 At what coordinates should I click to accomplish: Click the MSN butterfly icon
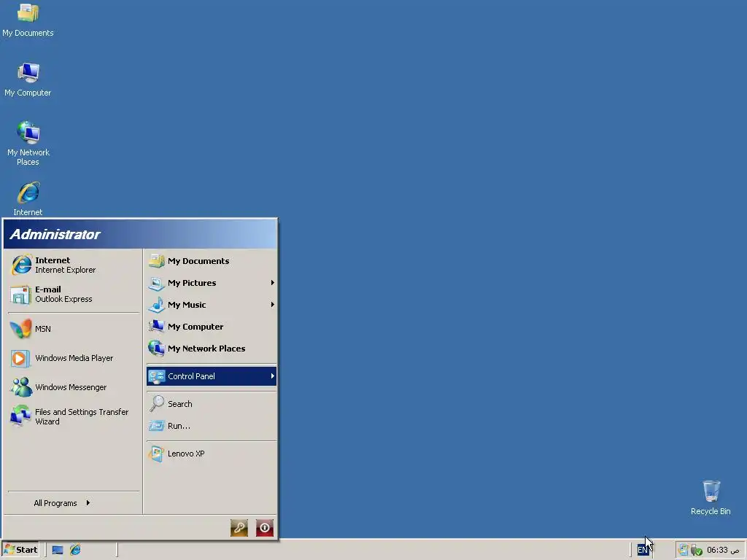click(20, 329)
